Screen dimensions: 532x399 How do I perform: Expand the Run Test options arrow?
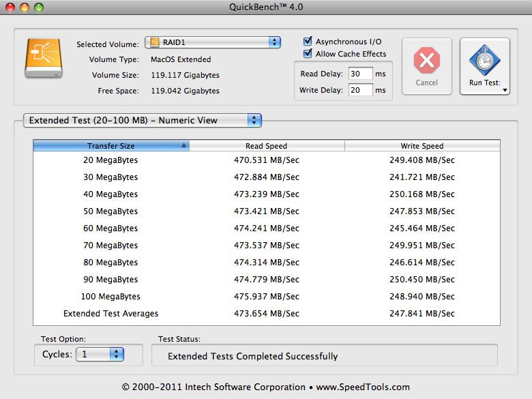pos(505,90)
